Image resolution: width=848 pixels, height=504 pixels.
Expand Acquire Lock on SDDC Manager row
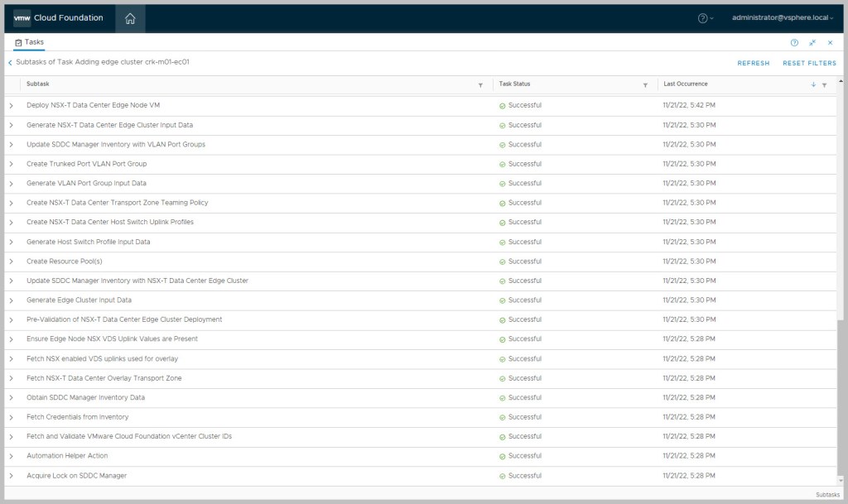pos(11,476)
